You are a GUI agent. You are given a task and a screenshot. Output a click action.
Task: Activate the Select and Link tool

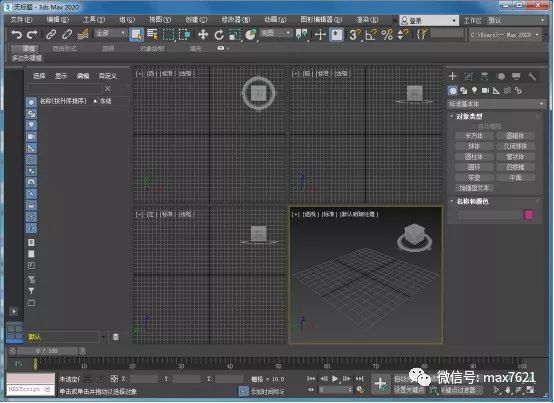click(x=51, y=34)
